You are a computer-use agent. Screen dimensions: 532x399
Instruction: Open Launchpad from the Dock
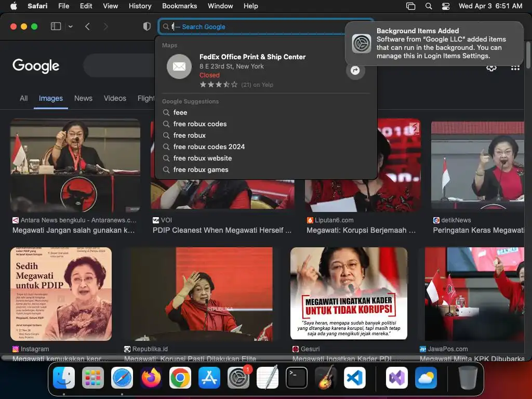(x=93, y=378)
